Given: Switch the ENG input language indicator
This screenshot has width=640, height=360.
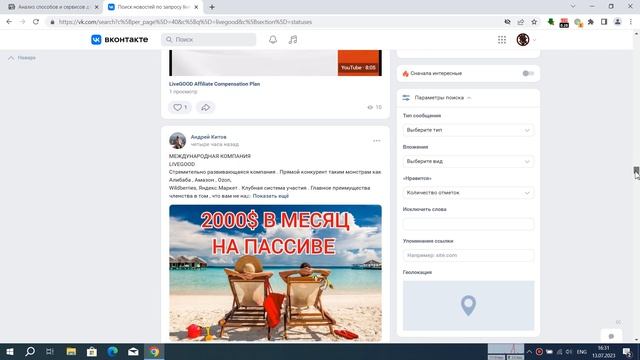Looking at the screenshot, I should [582, 352].
